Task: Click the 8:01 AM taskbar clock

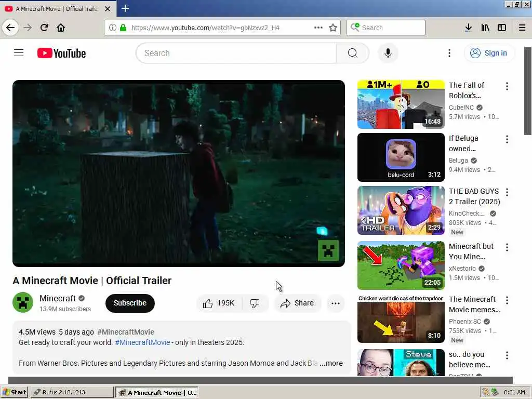Action: point(514,392)
